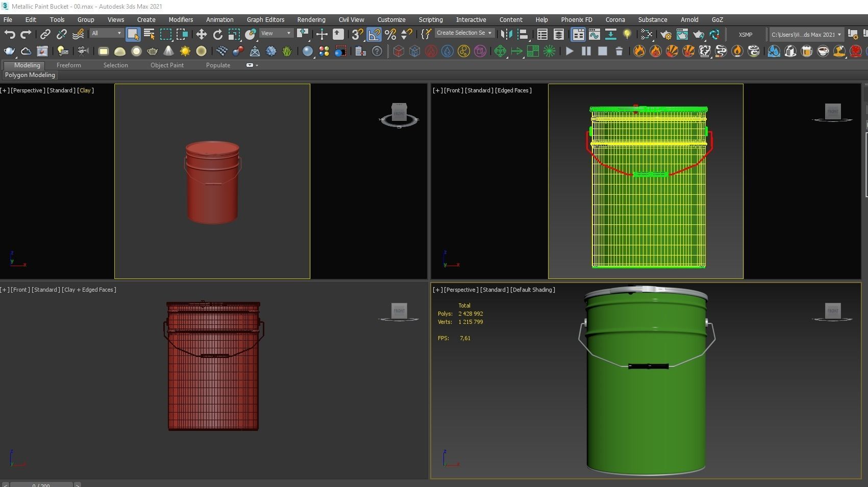
Task: Click the trash delete icon in Phoenix toolbar
Action: [619, 51]
